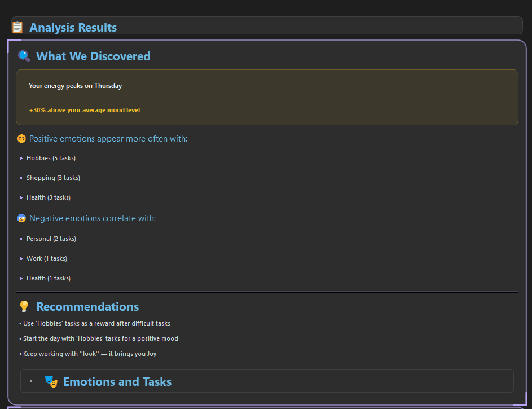Viewport: 532px width, 409px height.
Task: Click the arrow icon before Hobbies (5 tasks)
Action: (21, 158)
